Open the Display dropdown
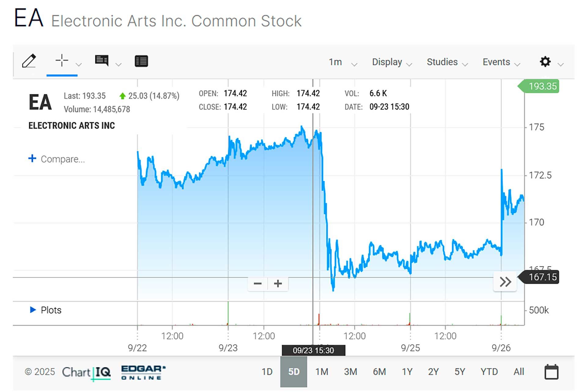This screenshot has height=392, width=587. click(x=387, y=62)
